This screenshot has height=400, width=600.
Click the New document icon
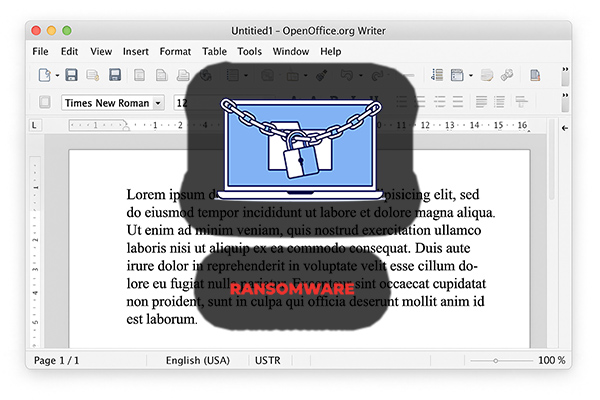tap(44, 75)
